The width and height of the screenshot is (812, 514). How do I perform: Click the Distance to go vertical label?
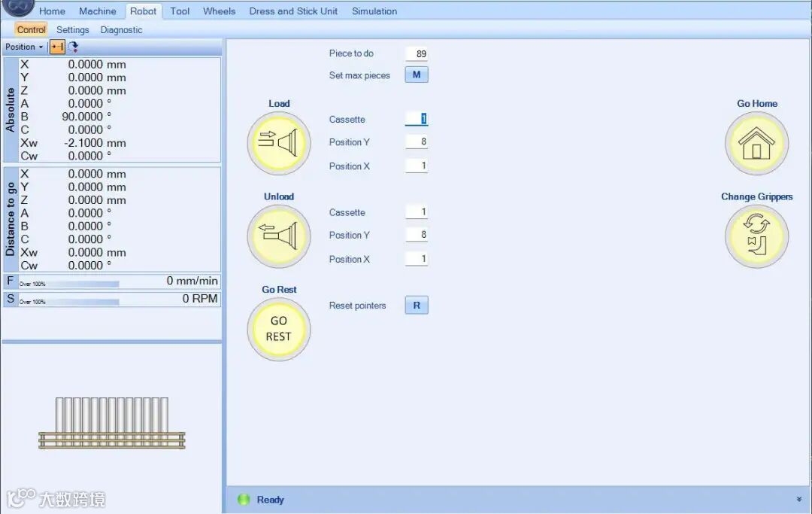click(11, 220)
